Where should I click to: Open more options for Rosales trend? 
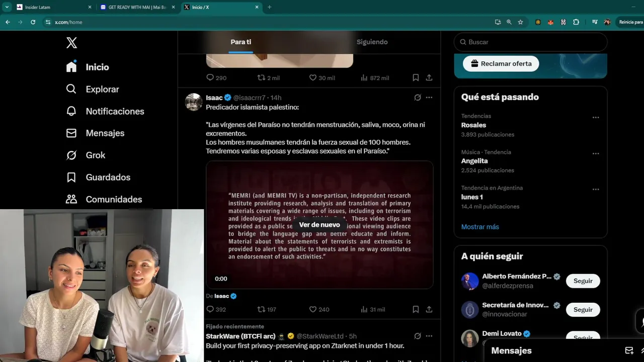pyautogui.click(x=596, y=117)
